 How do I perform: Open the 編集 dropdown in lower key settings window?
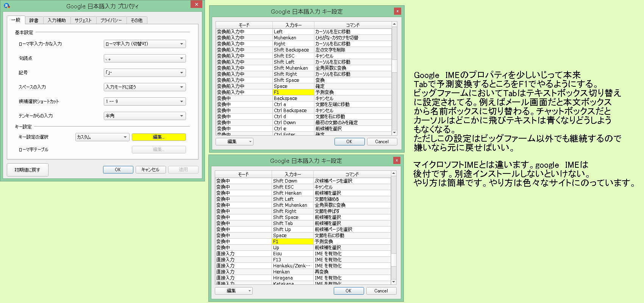(x=234, y=291)
